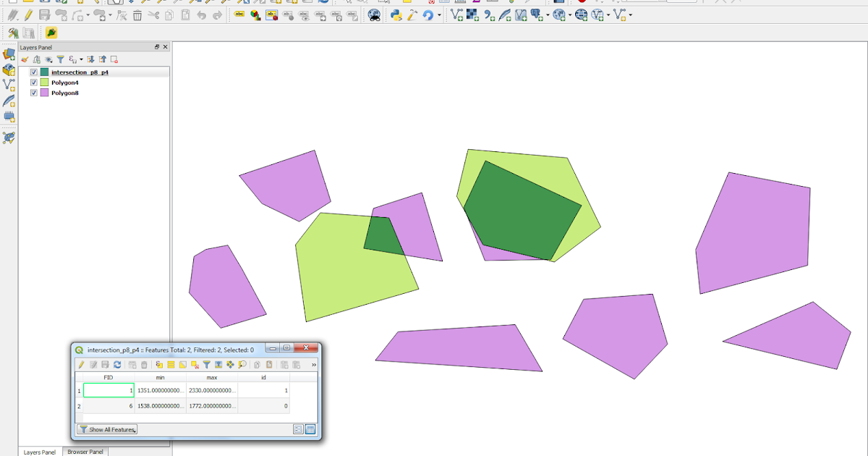
Task: Switch to the Browser Panel tab
Action: point(85,452)
